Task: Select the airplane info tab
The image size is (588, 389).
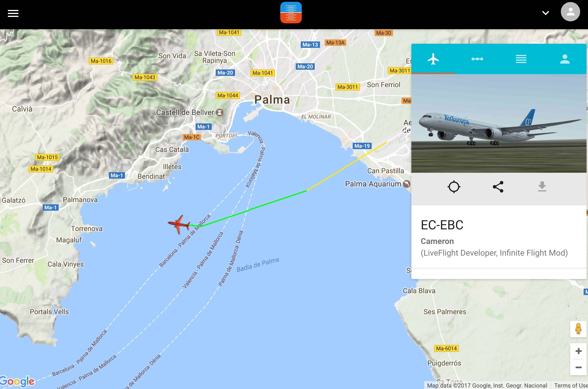Action: coord(433,59)
